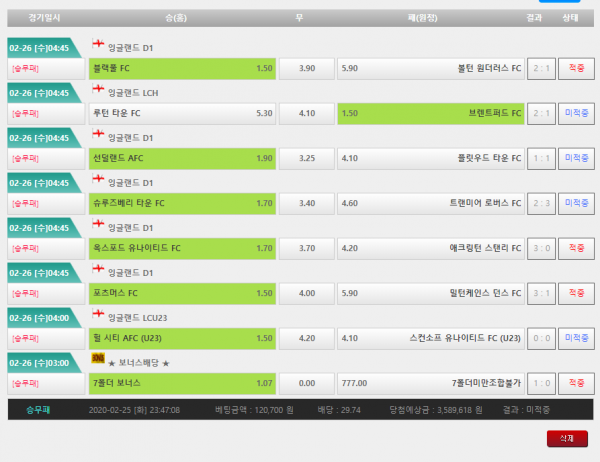Click 적중 status for the 블랙풀 FC match
Viewport: 600px width, 462px height.
coord(575,68)
